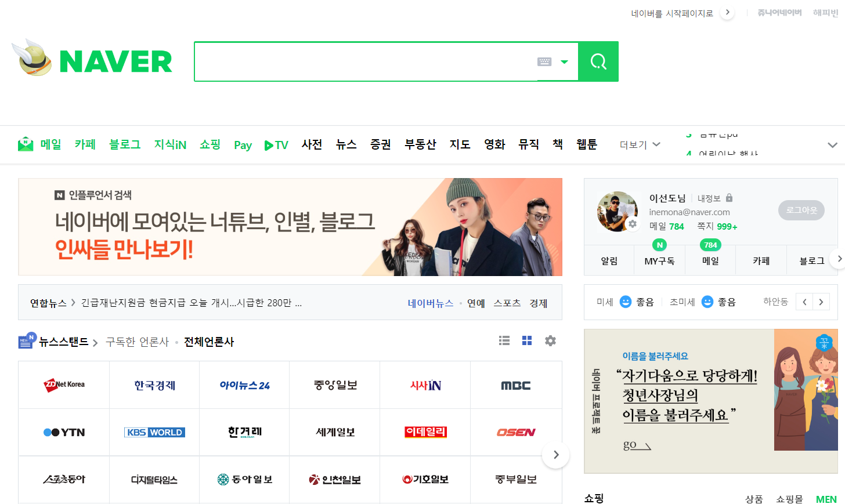Open ZDNet Korea press tile
Screen dimensions: 845x504
tap(64, 385)
